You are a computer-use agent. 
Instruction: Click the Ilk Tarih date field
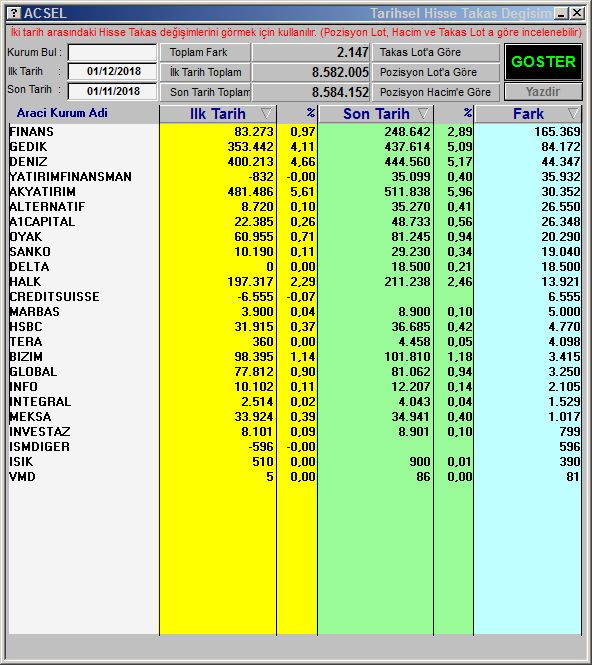coord(112,71)
